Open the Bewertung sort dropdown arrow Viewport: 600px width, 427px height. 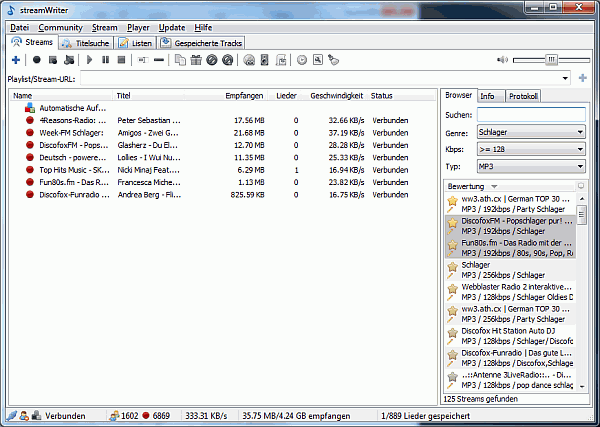point(494,187)
